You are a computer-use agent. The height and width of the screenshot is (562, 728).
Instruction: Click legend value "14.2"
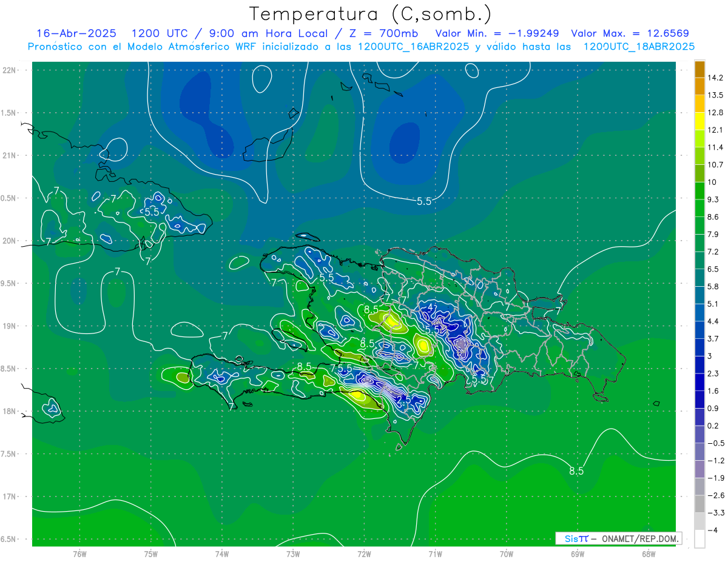pyautogui.click(x=716, y=78)
